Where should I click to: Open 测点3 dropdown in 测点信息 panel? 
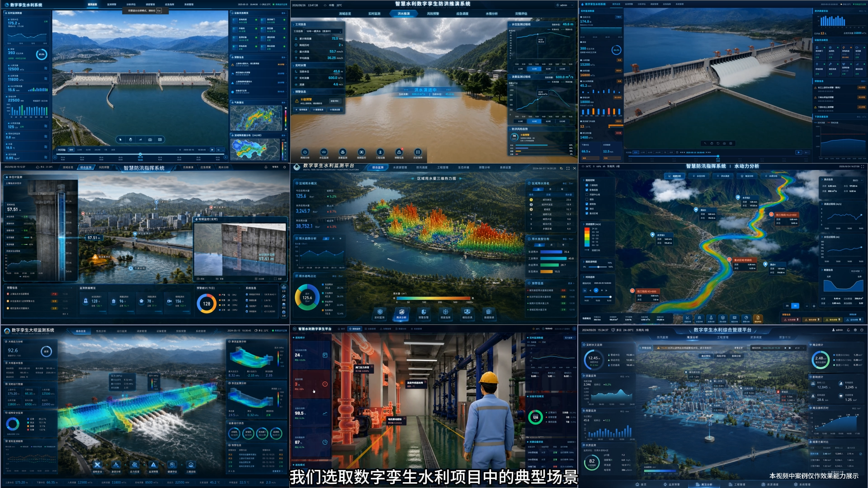pyautogui.click(x=858, y=180)
